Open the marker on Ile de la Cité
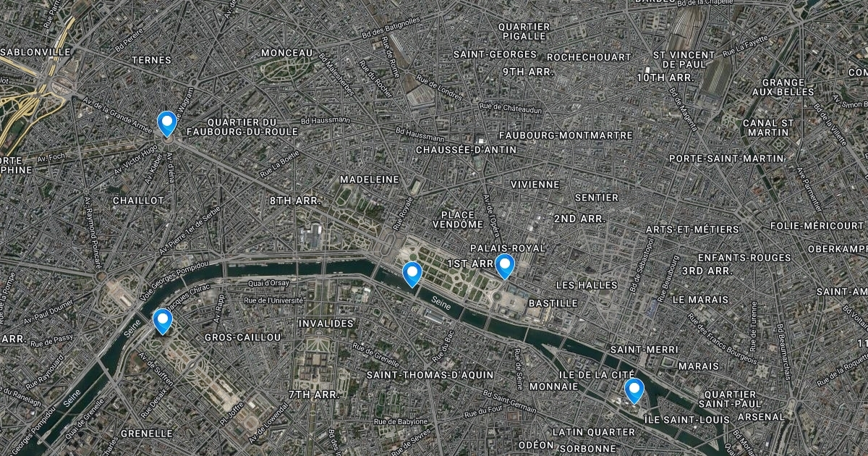The image size is (868, 456). click(634, 391)
